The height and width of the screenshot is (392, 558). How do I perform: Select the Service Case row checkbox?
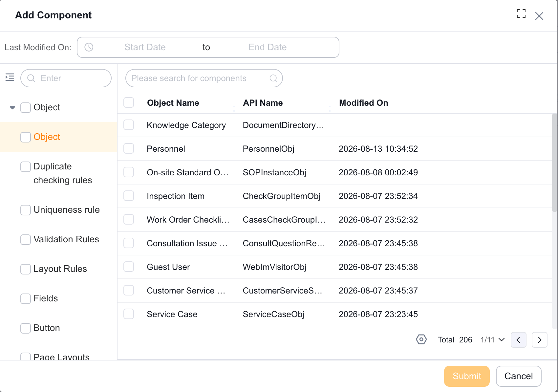tap(129, 314)
